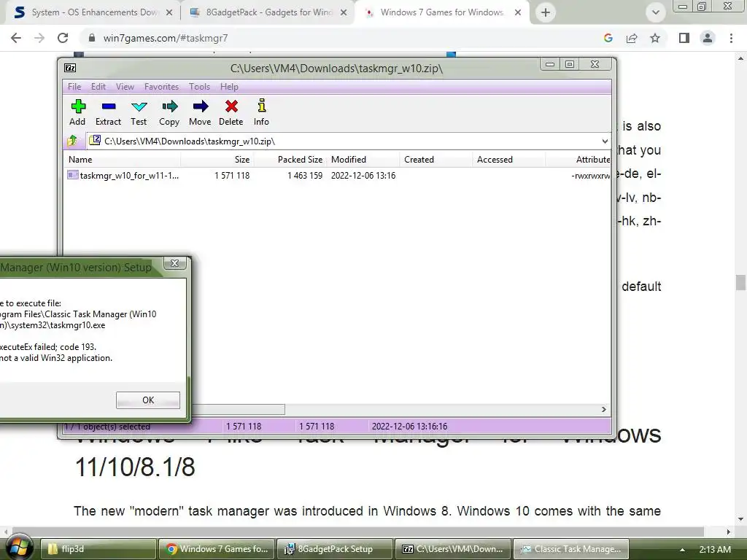
Task: Open the View menu in 7-Zip
Action: [125, 87]
